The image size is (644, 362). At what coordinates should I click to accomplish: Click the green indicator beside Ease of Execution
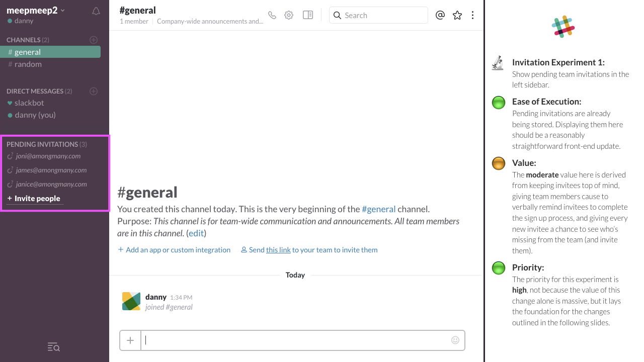click(x=498, y=103)
